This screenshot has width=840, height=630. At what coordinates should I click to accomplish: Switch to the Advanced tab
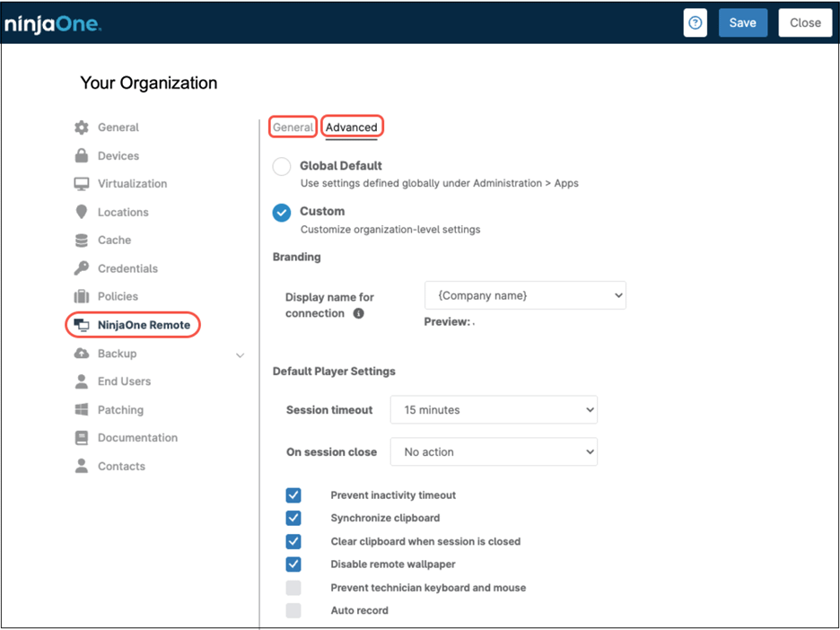tap(352, 127)
